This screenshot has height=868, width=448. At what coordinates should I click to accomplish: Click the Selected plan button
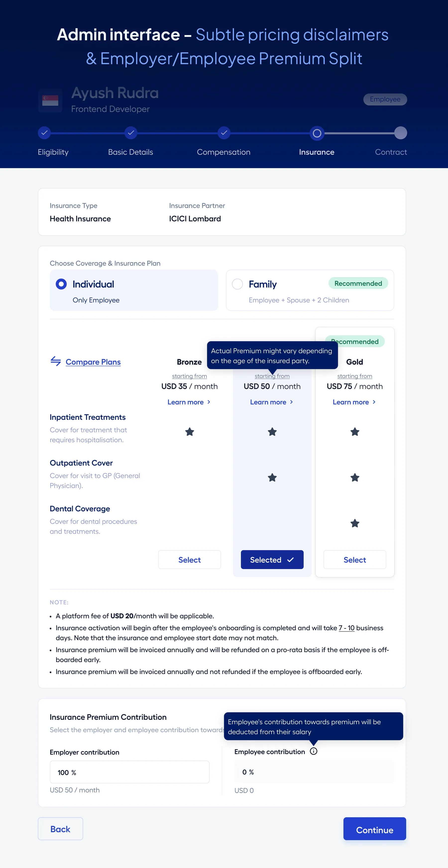pyautogui.click(x=272, y=560)
